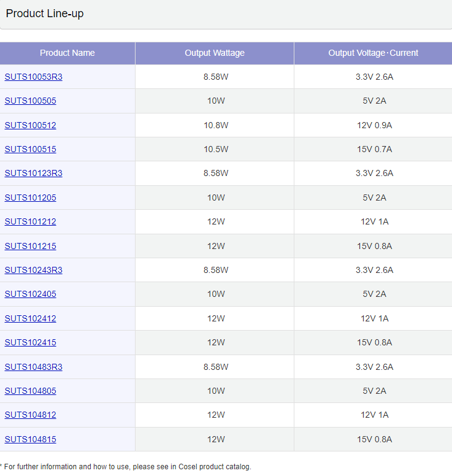452x476 pixels.
Task: Click the SUTS104805 link
Action: pos(30,391)
